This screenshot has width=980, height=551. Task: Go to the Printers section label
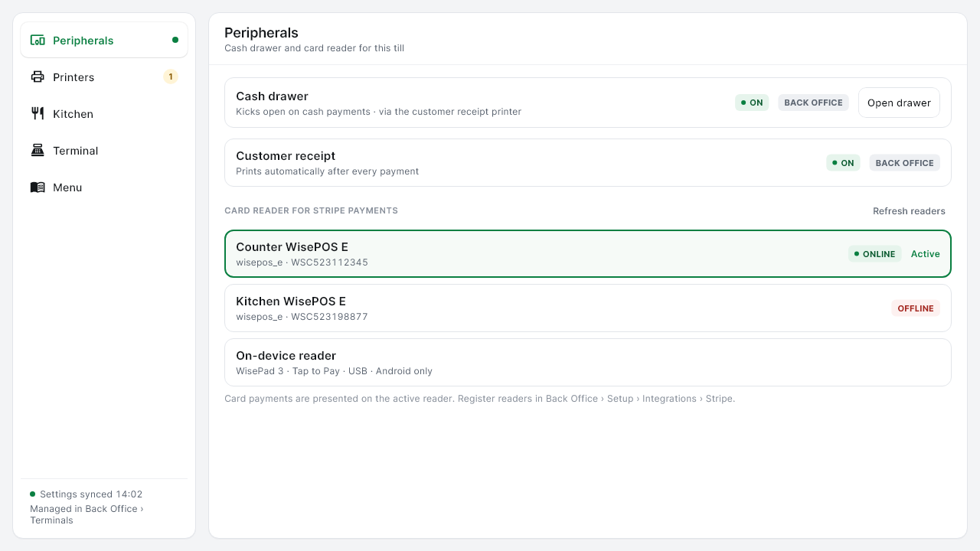[x=73, y=77]
